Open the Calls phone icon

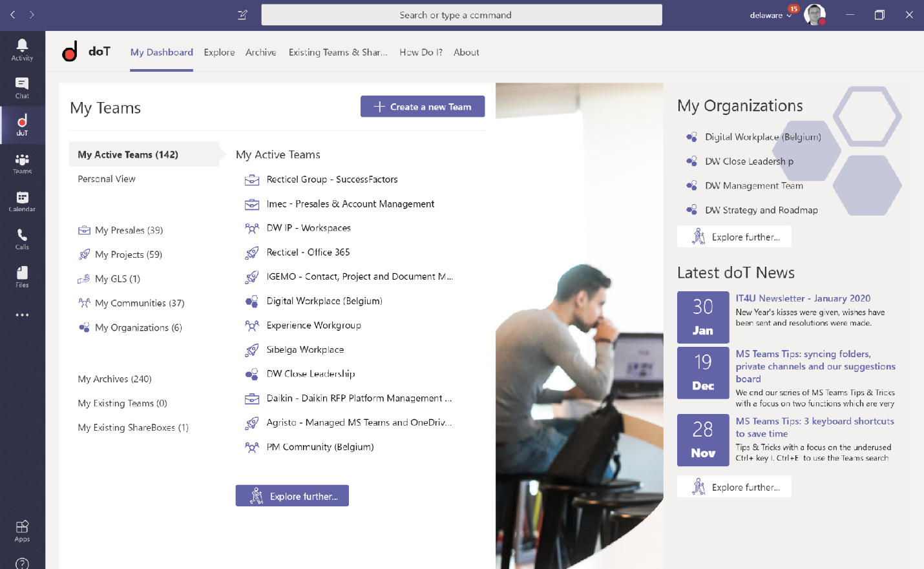coord(22,239)
